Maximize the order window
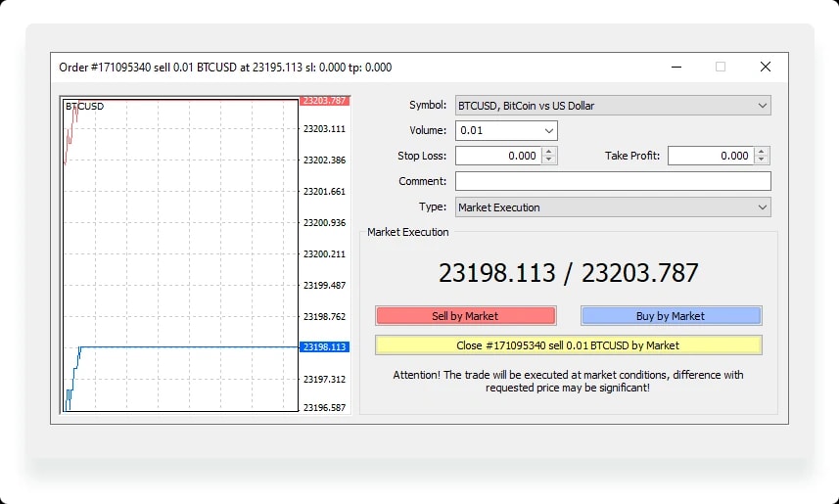Viewport: 839px width, 504px height. (x=721, y=67)
